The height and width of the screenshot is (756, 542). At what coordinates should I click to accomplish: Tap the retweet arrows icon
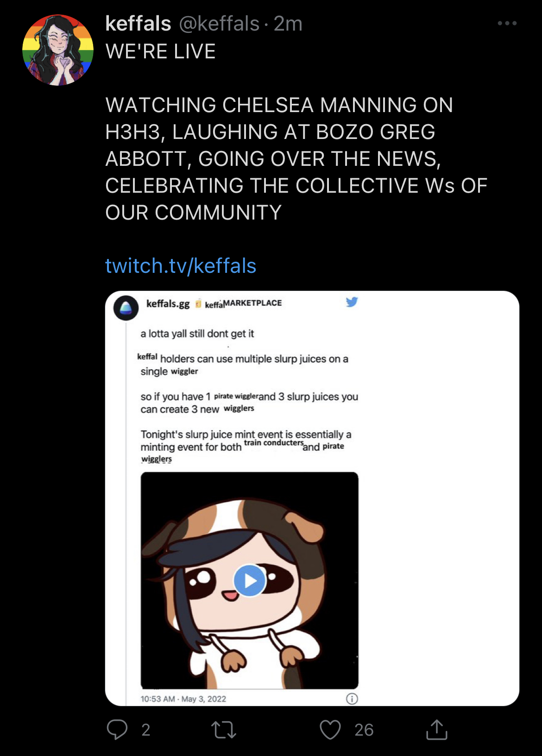click(x=224, y=730)
